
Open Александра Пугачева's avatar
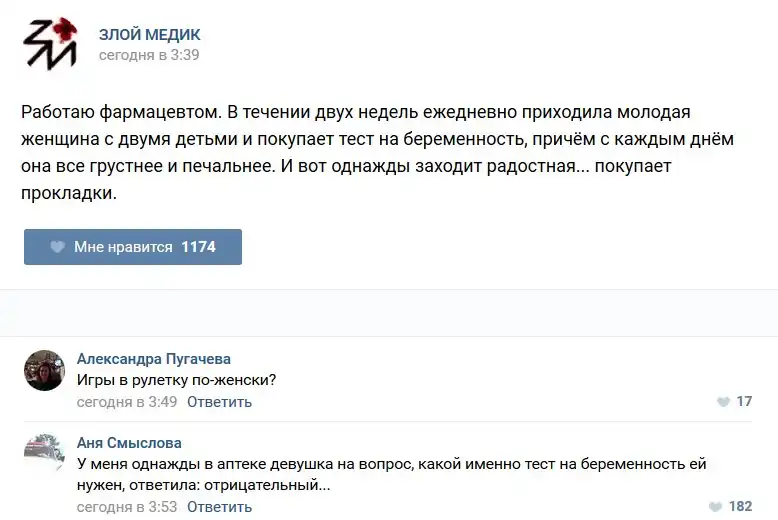[x=44, y=371]
